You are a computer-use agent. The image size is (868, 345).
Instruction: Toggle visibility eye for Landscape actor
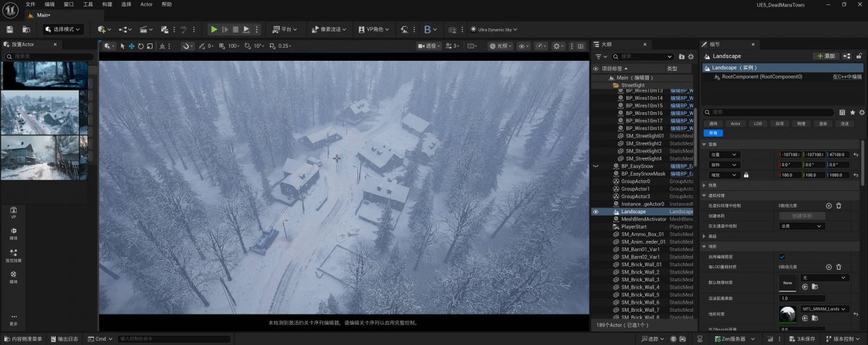(596, 212)
